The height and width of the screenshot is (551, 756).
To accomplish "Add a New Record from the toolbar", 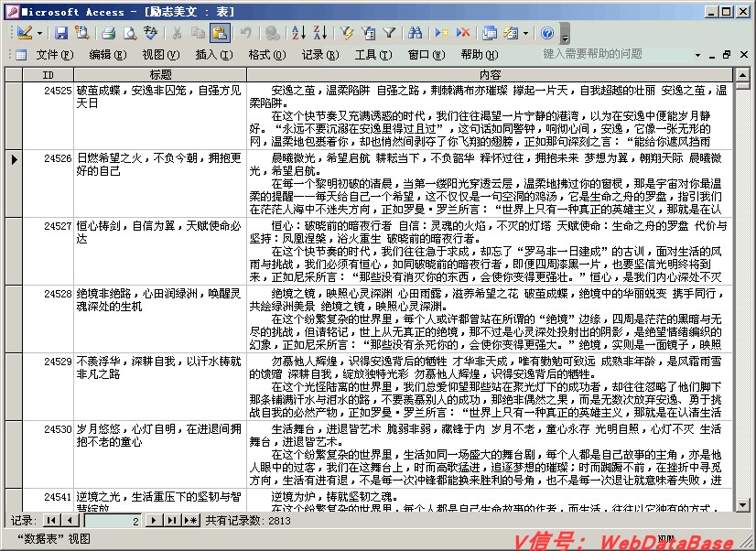I will [442, 33].
